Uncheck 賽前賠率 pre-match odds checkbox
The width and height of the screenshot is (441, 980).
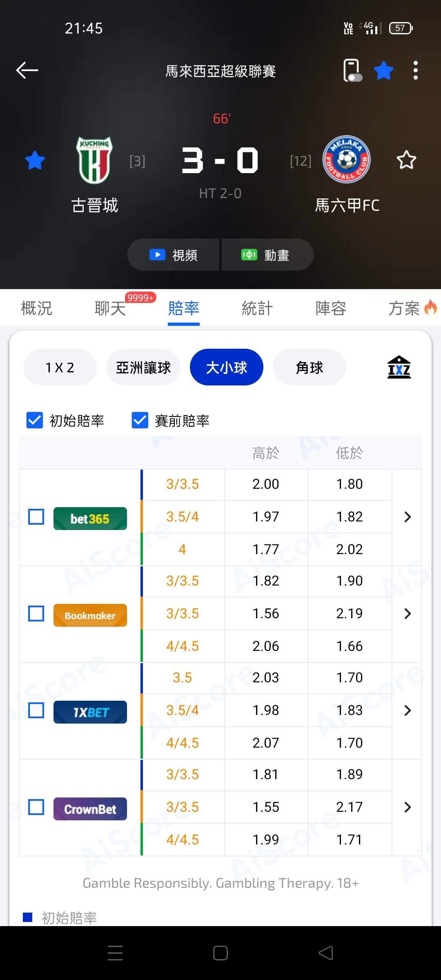140,420
